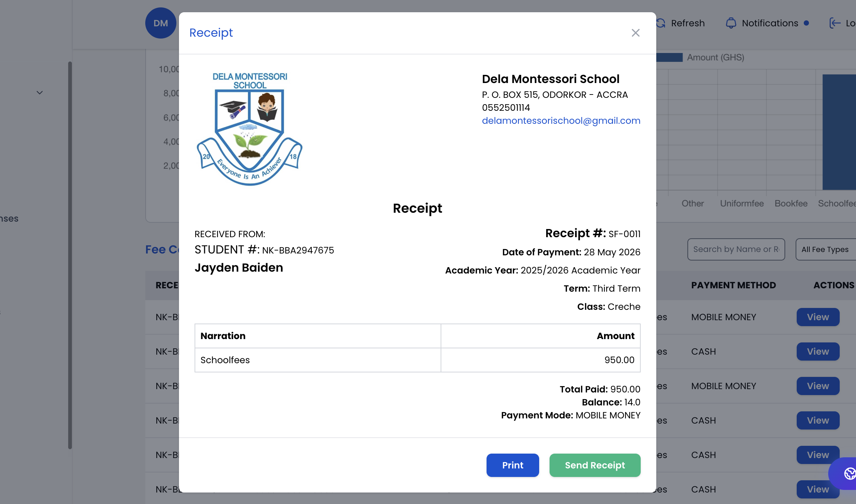Click the Search by Name input field
856x504 pixels.
point(736,249)
